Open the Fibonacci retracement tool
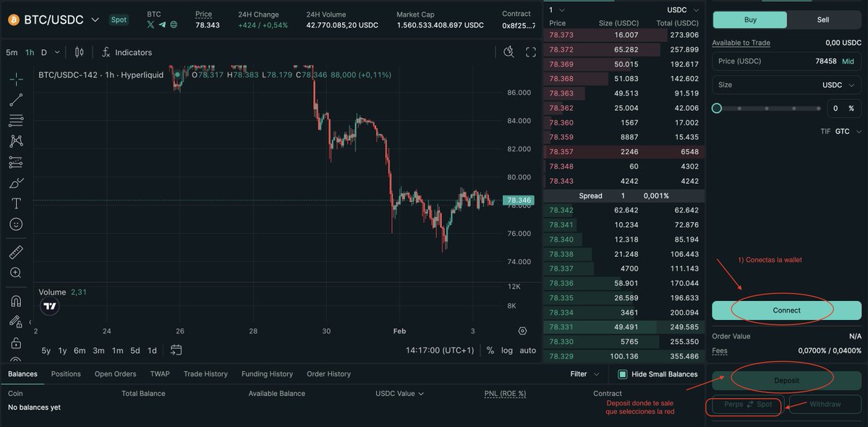Image resolution: width=868 pixels, height=427 pixels. [x=16, y=121]
